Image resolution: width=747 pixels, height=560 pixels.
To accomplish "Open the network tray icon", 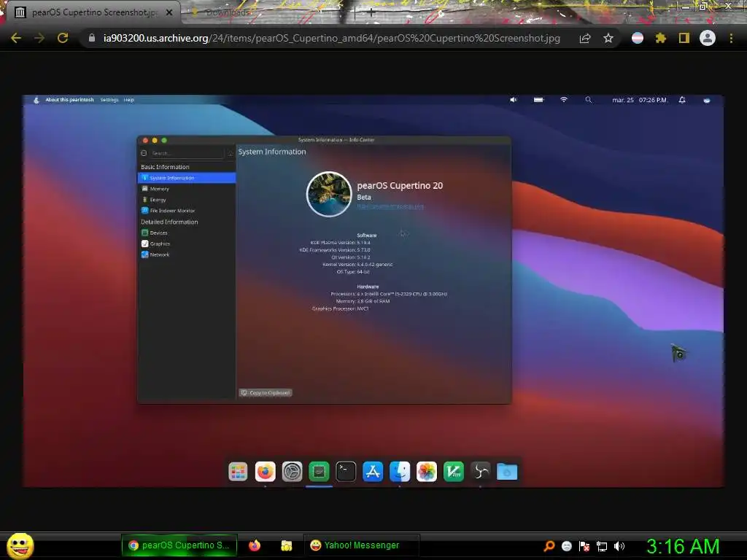I will pyautogui.click(x=602, y=546).
